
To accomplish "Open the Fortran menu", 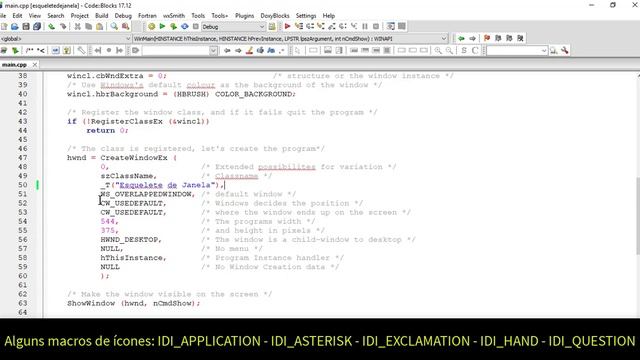I will [147, 16].
